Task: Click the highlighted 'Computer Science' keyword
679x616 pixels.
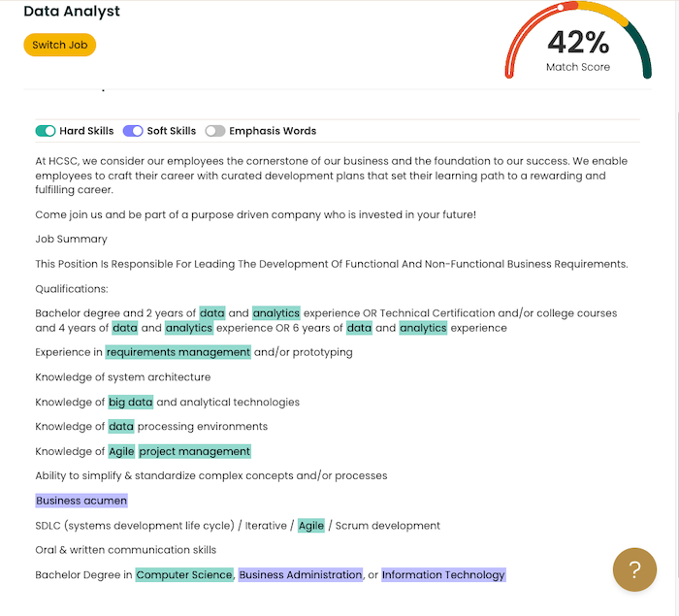Action: click(x=184, y=575)
